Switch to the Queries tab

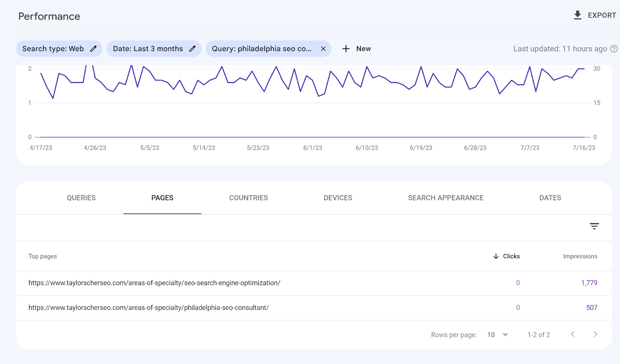81,198
